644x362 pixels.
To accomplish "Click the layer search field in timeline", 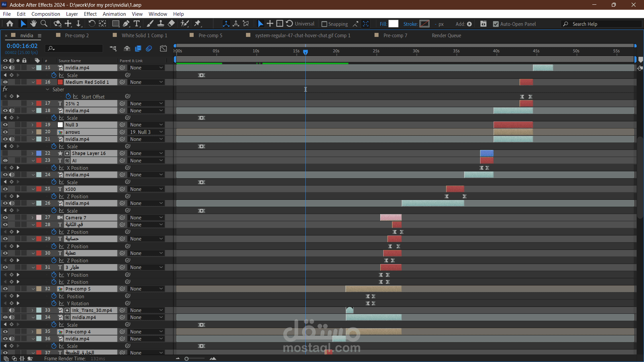I will [74, 49].
